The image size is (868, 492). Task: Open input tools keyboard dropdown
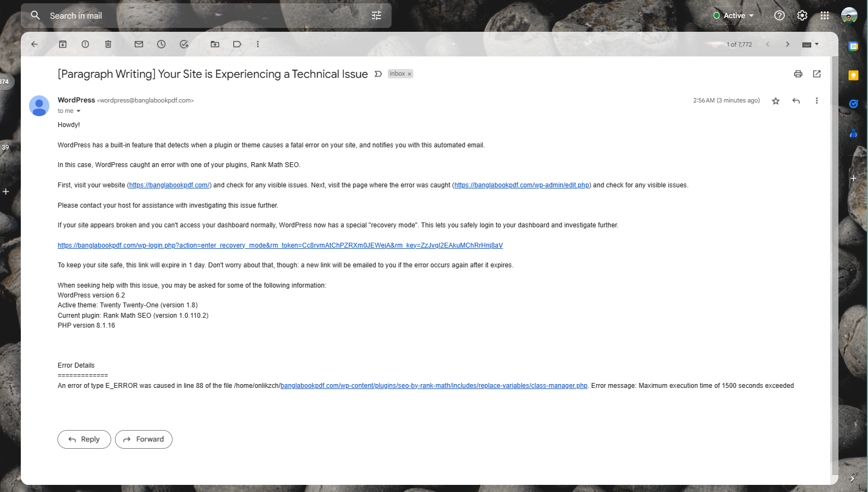[810, 44]
